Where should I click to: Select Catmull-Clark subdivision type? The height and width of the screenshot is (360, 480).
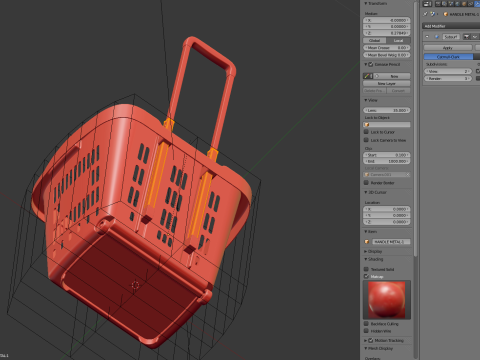click(448, 57)
